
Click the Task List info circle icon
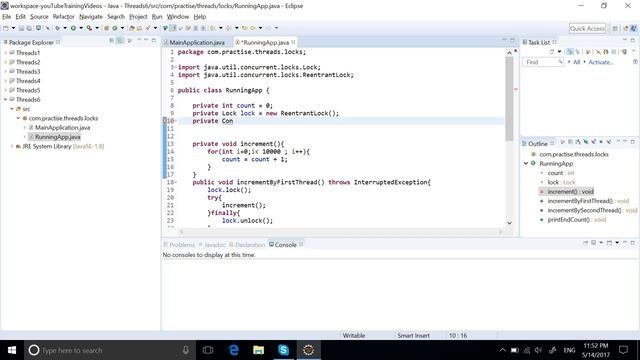[x=635, y=62]
